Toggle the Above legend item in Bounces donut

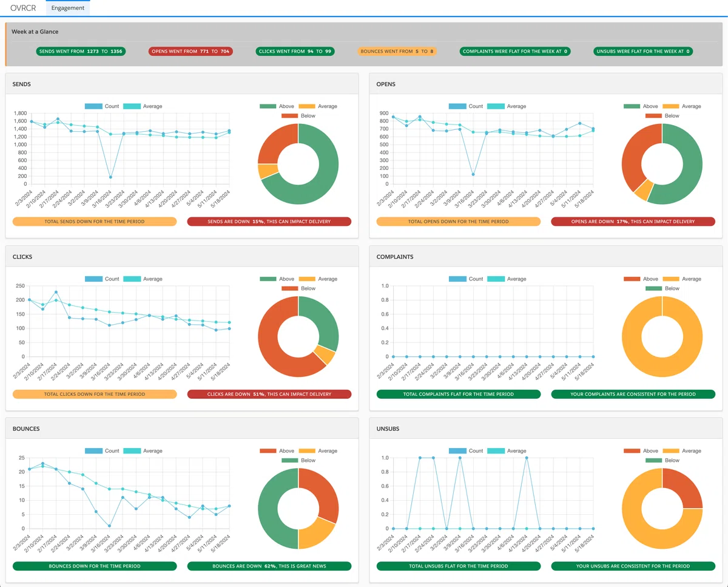pyautogui.click(x=277, y=451)
